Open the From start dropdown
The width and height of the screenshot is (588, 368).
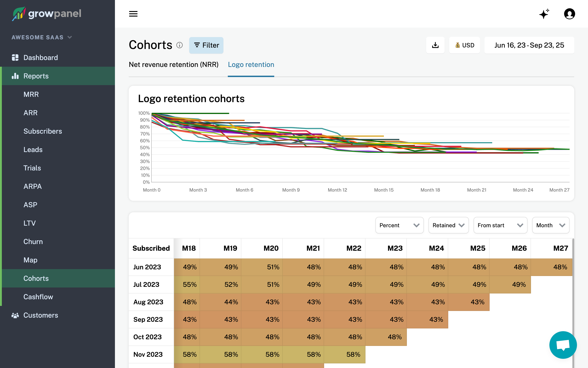500,225
